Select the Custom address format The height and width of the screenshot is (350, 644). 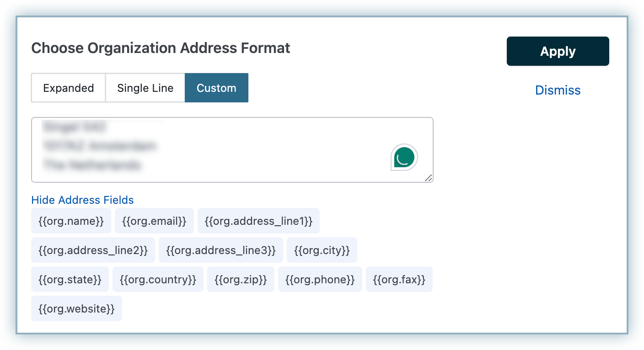(x=216, y=88)
